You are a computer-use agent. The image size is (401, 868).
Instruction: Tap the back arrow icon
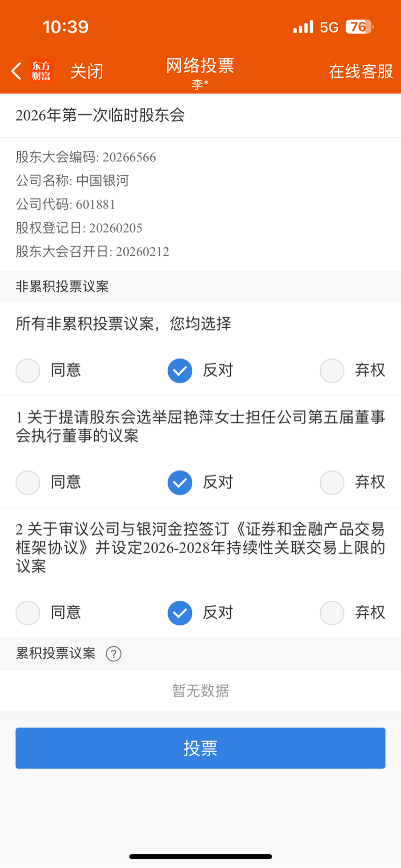[x=16, y=71]
